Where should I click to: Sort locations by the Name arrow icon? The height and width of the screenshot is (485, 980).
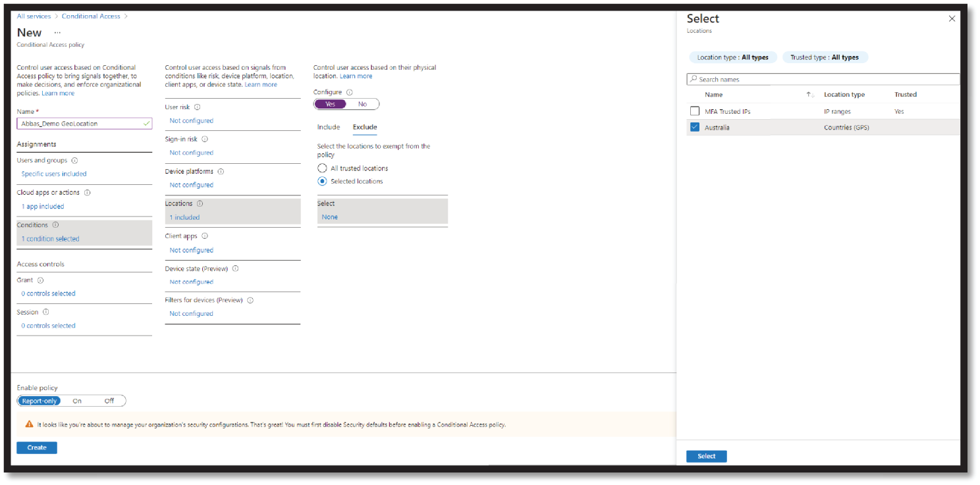click(810, 95)
